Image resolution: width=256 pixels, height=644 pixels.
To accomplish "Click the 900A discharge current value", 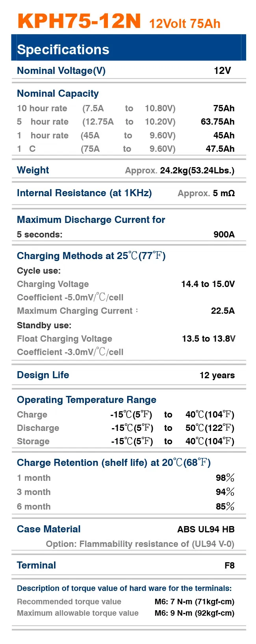I will (x=224, y=235).
